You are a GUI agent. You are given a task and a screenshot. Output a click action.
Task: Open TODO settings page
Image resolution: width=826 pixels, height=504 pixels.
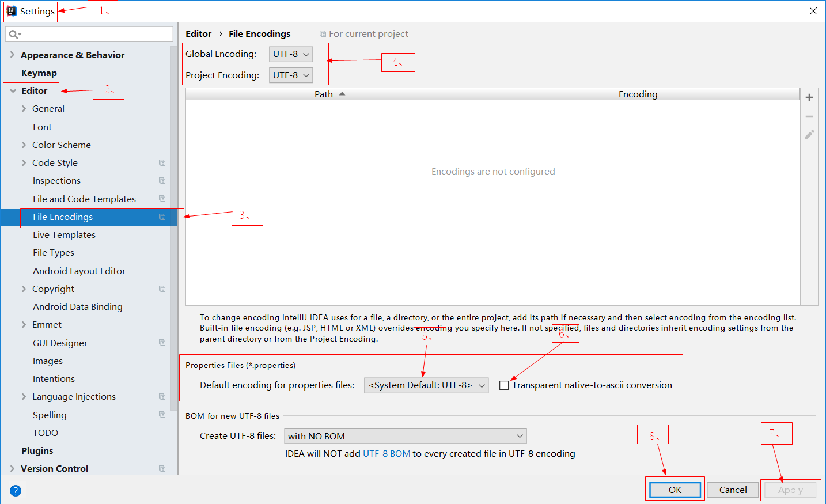[46, 433]
